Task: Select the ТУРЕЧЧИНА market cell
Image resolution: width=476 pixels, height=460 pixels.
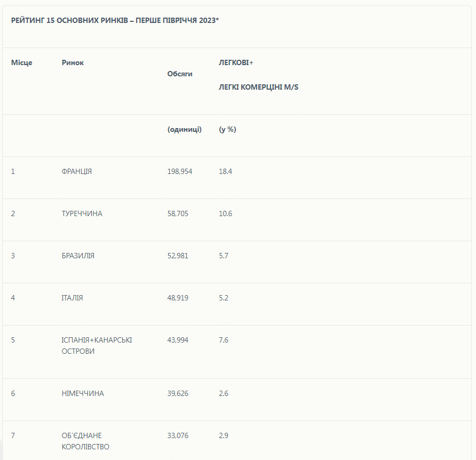Action: [82, 214]
